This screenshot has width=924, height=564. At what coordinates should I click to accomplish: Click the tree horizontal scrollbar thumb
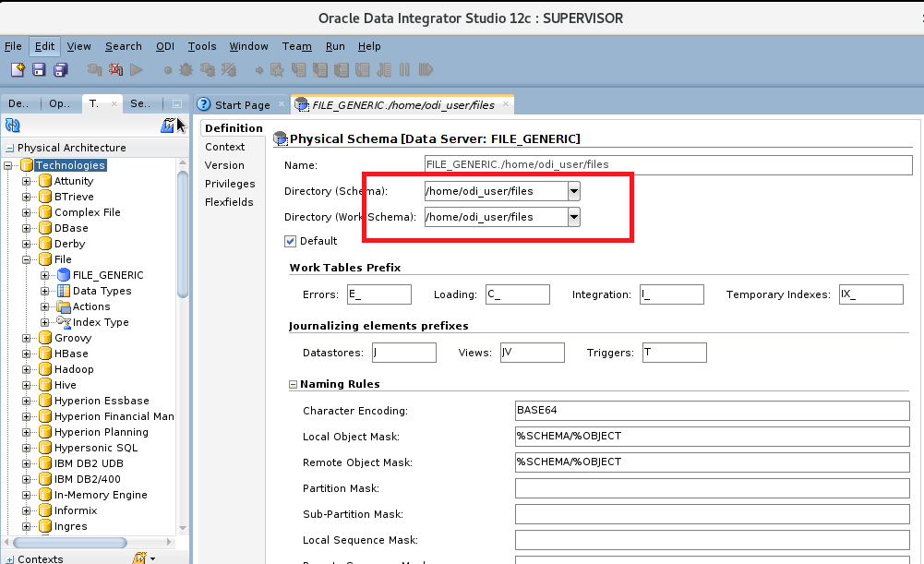click(69, 542)
